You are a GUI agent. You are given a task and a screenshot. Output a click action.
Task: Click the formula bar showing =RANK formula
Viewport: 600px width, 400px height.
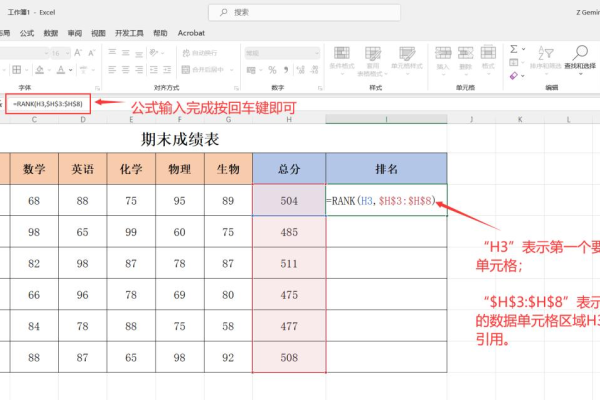tap(48, 104)
